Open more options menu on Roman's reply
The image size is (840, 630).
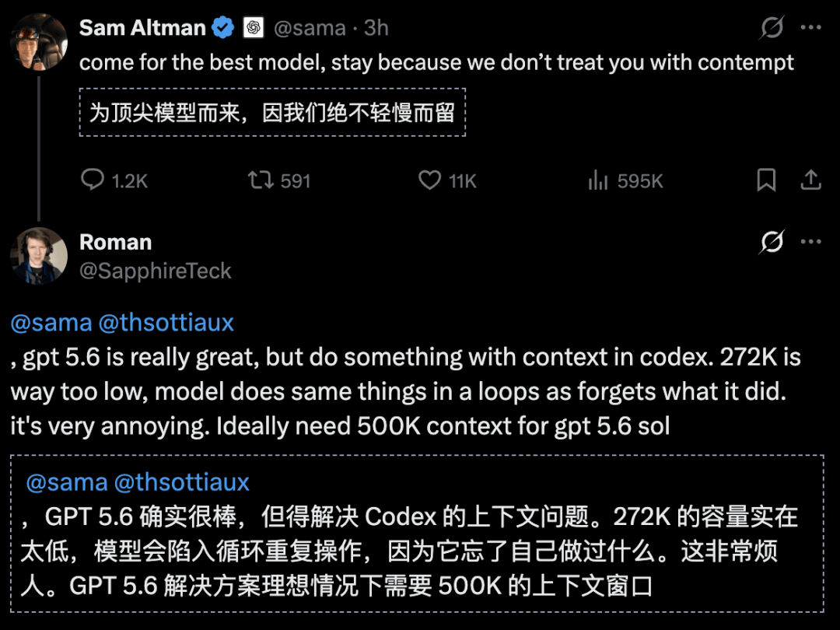(x=810, y=242)
